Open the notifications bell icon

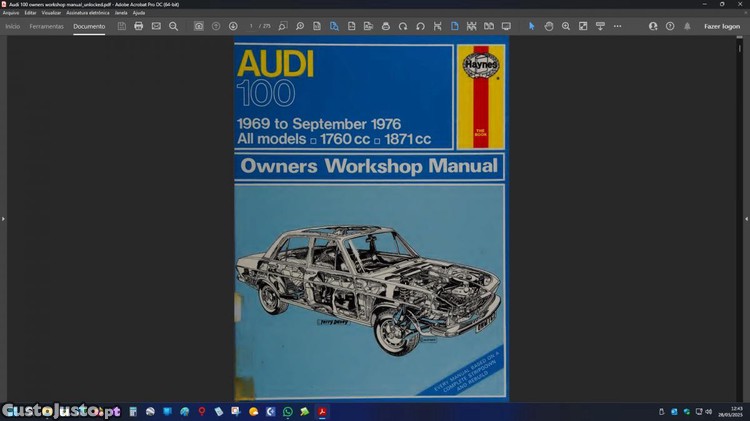[x=687, y=26]
